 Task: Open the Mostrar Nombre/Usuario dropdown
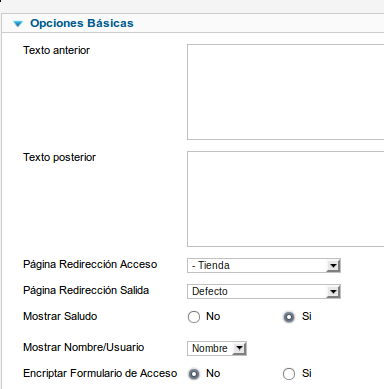(217, 349)
